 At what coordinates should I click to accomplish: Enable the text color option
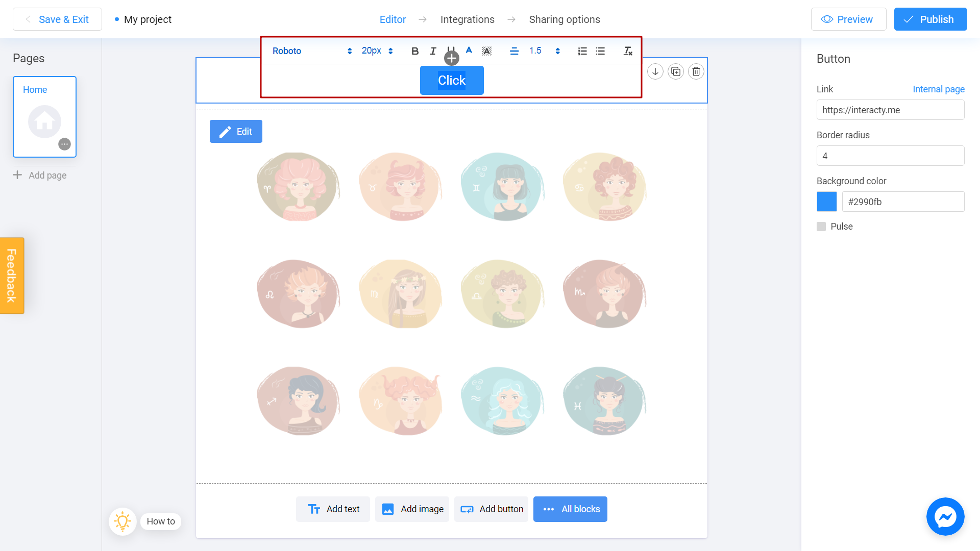470,51
